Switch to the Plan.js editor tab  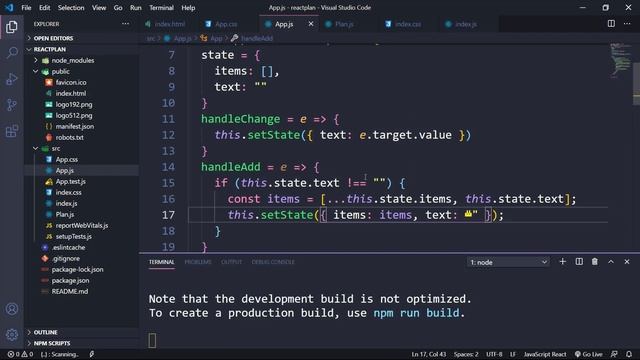point(344,24)
